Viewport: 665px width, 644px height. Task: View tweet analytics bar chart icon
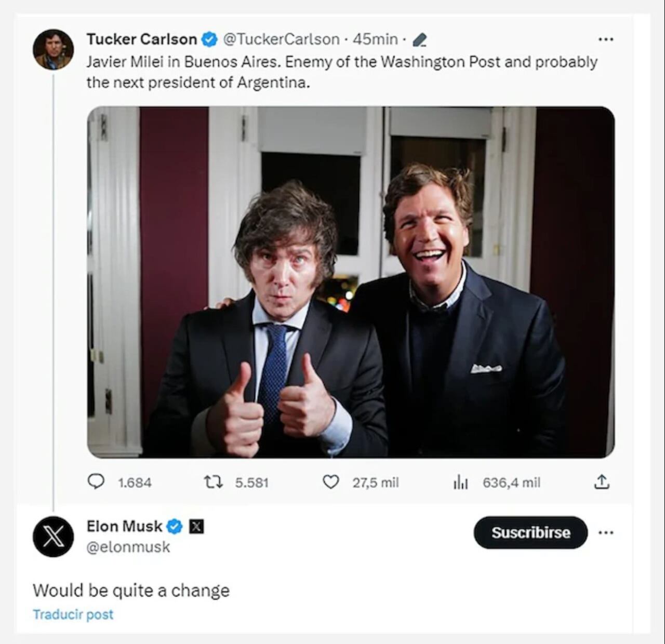(460, 483)
